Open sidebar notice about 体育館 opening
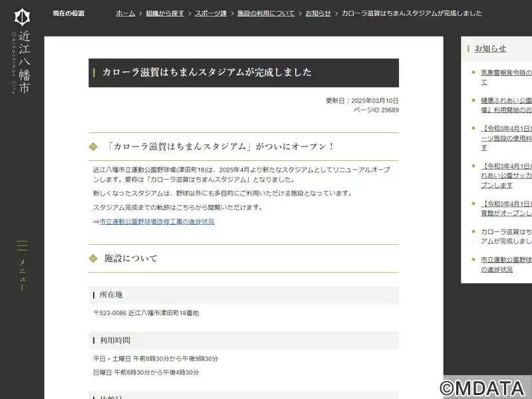Viewport: 532px width, 399px height. click(x=505, y=208)
